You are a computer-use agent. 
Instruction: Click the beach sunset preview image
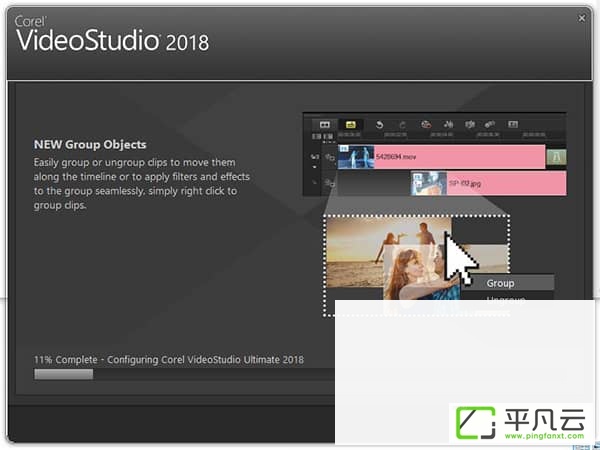[x=388, y=251]
